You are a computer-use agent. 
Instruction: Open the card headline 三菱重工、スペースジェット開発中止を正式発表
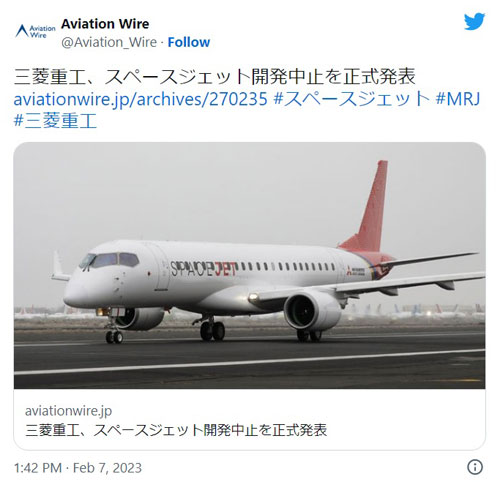176,430
